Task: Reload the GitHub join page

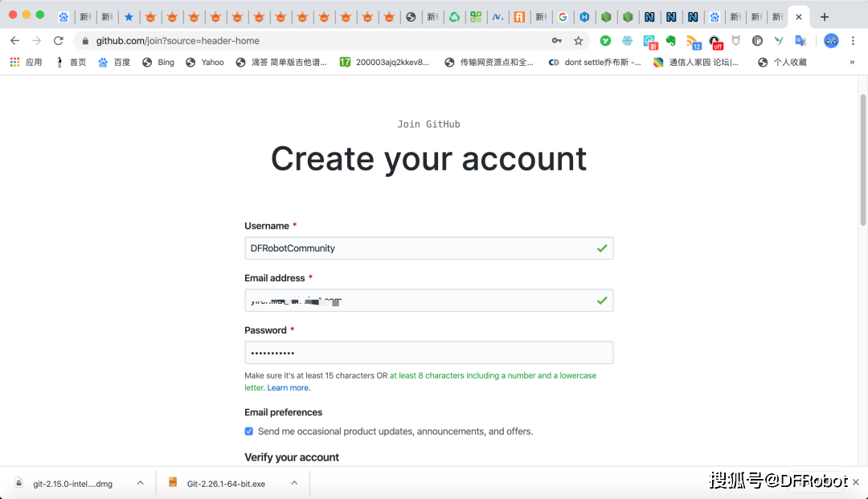Action: click(58, 40)
